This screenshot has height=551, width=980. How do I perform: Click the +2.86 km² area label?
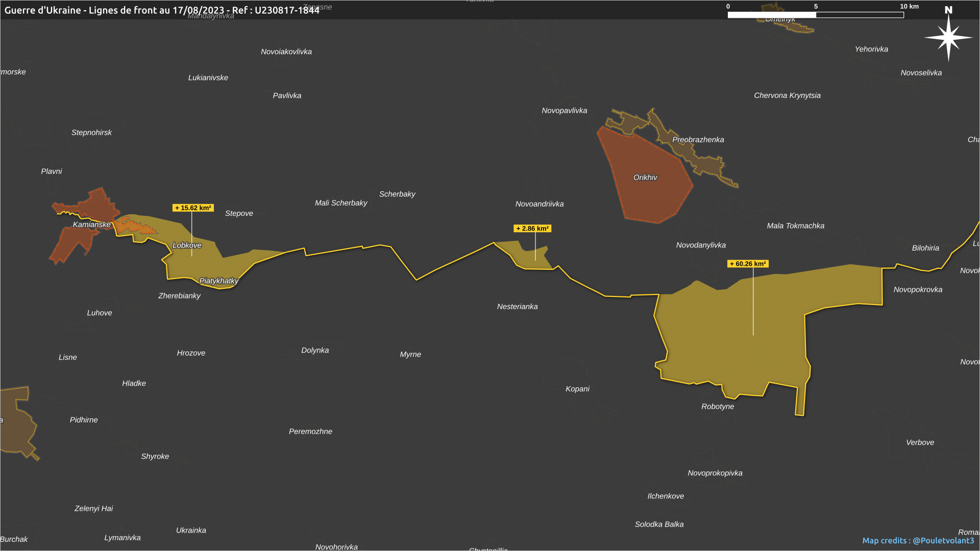(x=532, y=229)
